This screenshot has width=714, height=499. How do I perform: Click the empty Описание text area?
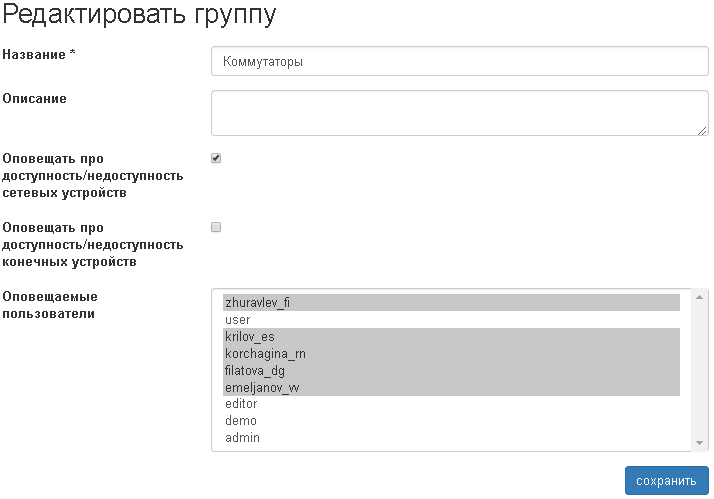click(458, 112)
